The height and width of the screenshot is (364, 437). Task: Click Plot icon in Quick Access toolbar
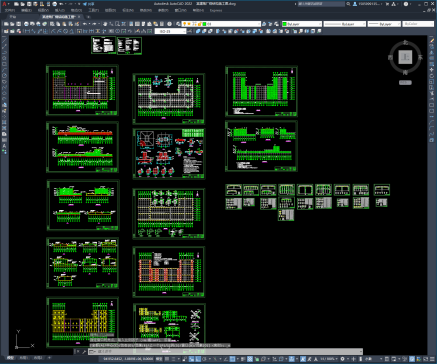(x=54, y=4)
